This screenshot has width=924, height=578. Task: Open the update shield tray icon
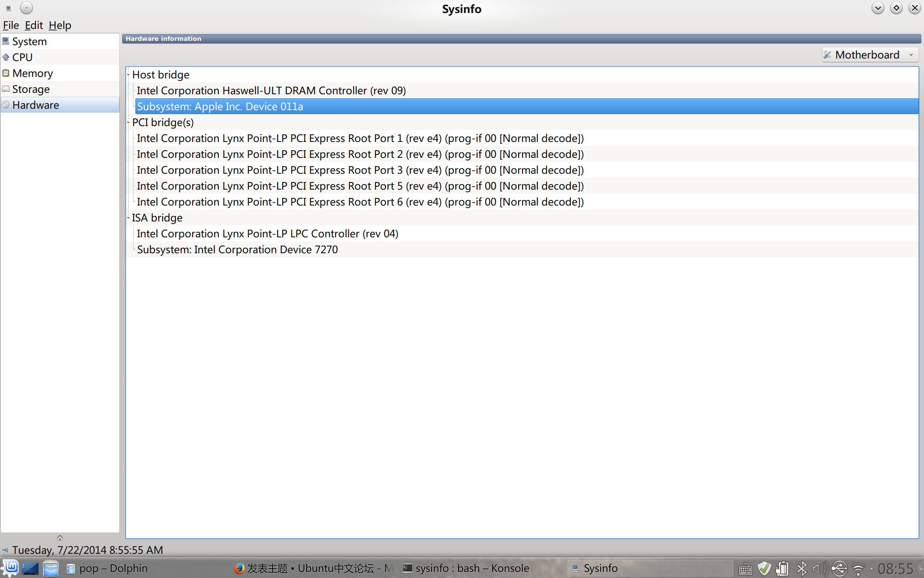coord(764,569)
